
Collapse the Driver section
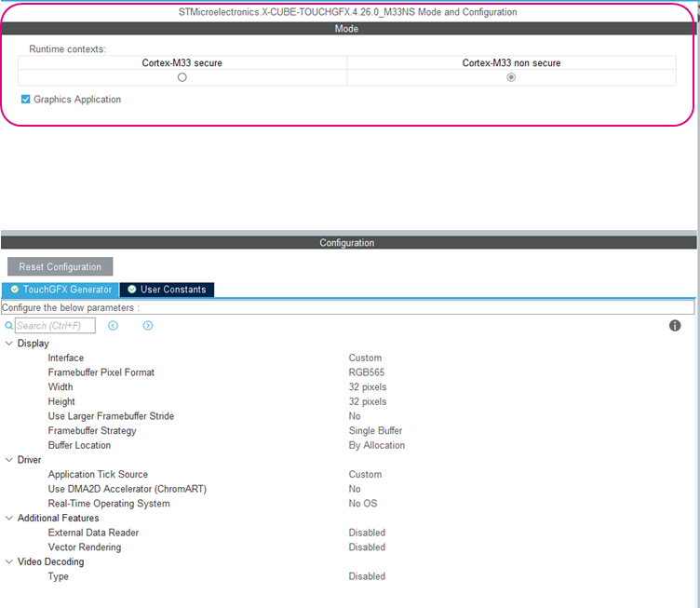pyautogui.click(x=8, y=460)
